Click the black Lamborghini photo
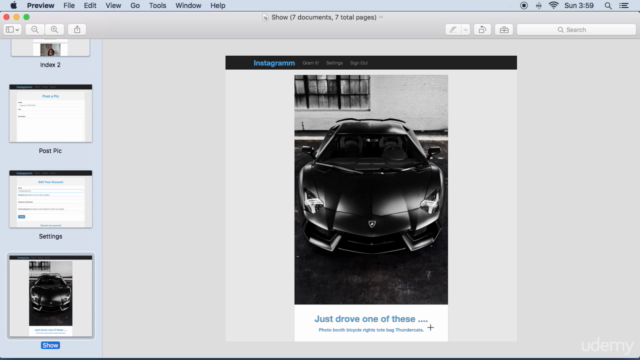The height and width of the screenshot is (360, 640). point(371,189)
